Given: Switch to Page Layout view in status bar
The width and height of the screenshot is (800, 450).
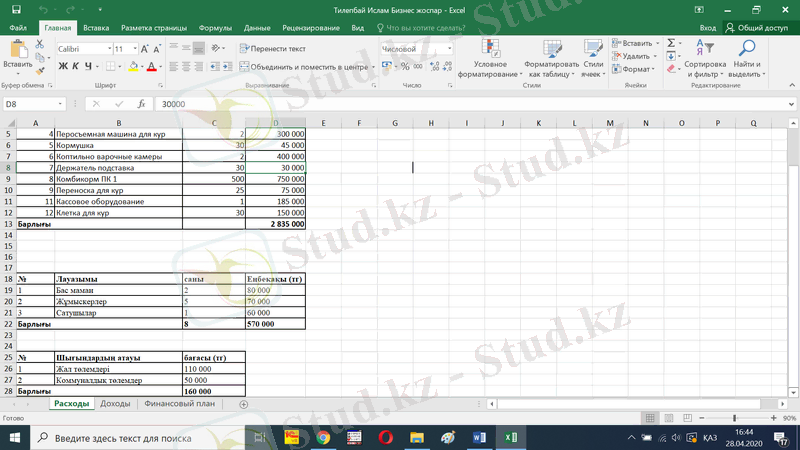Looking at the screenshot, I should pyautogui.click(x=668, y=418).
